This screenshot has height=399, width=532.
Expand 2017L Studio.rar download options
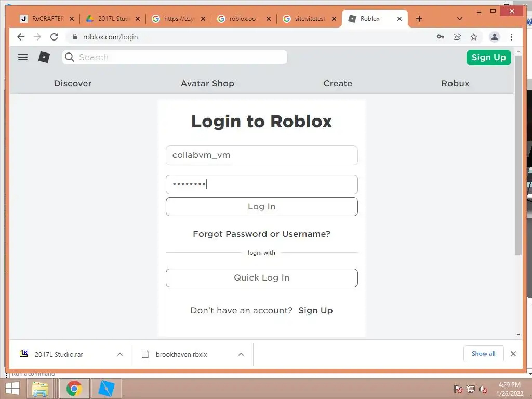pyautogui.click(x=120, y=354)
